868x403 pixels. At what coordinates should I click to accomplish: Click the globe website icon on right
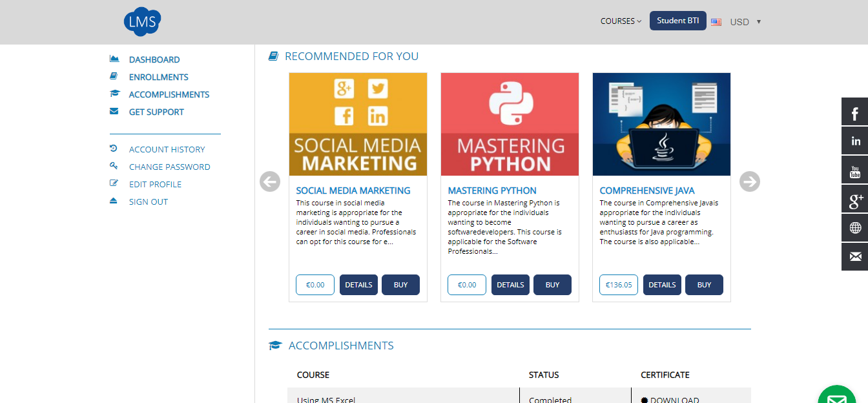pos(854,228)
